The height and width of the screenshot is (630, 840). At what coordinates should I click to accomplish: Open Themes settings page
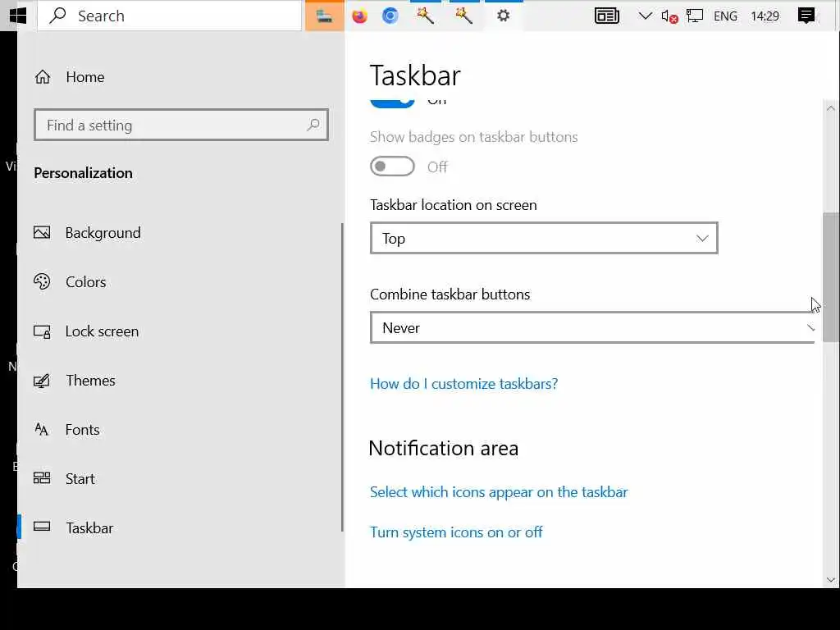tap(90, 381)
